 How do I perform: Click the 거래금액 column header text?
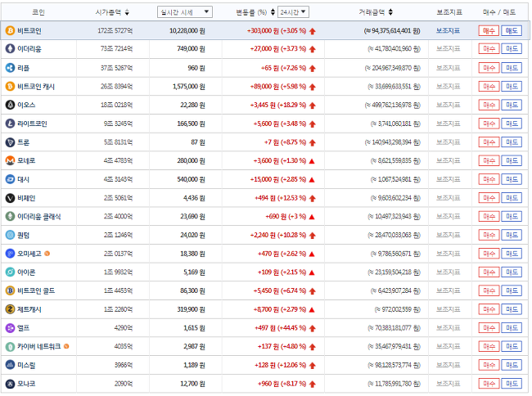[372, 12]
